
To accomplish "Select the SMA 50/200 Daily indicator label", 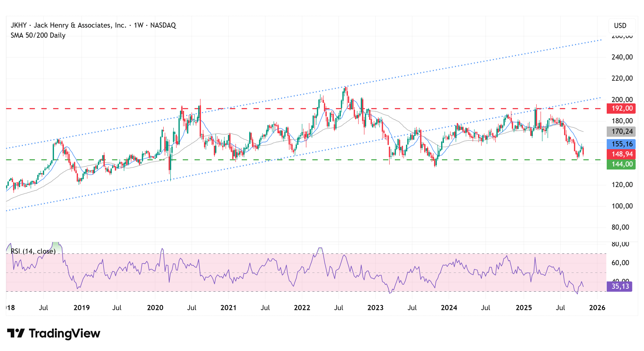I will coord(38,35).
